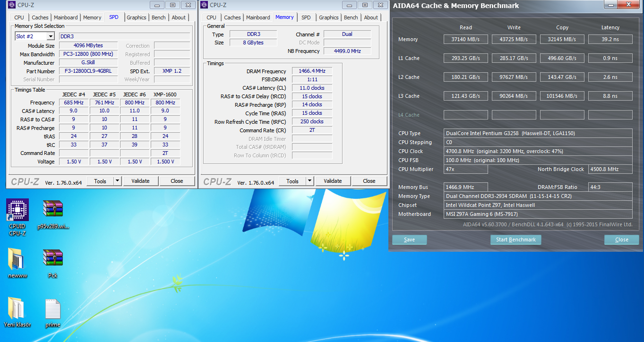
Task: Open Mainboard tab in SPD window
Action: click(x=66, y=17)
